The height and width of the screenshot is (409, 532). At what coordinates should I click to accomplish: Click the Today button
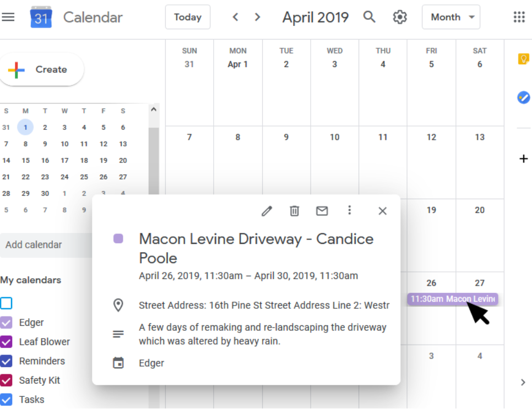click(187, 17)
